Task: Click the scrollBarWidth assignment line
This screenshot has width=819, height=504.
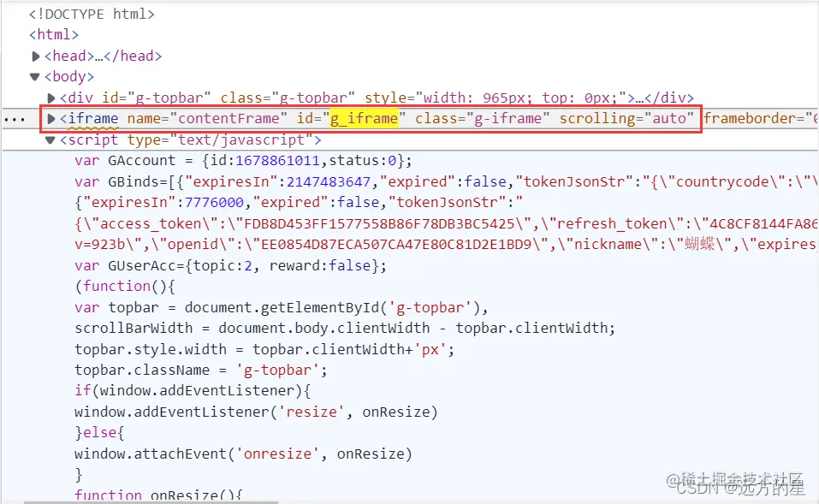Action: pyautogui.click(x=345, y=328)
